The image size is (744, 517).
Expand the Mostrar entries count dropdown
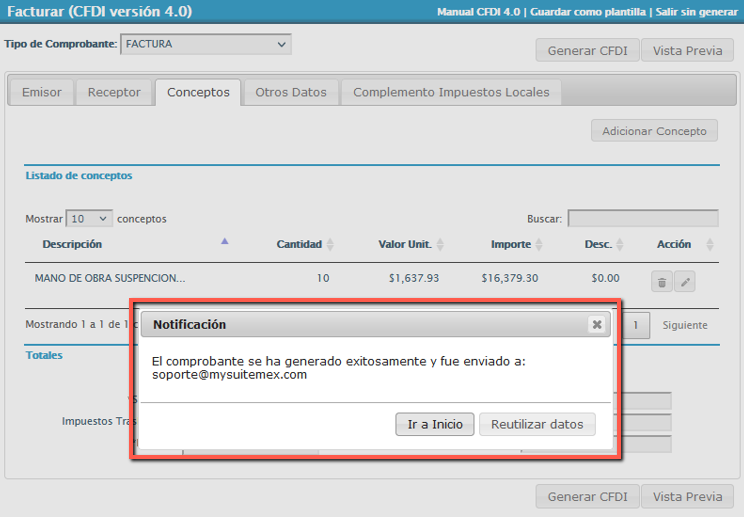click(89, 218)
